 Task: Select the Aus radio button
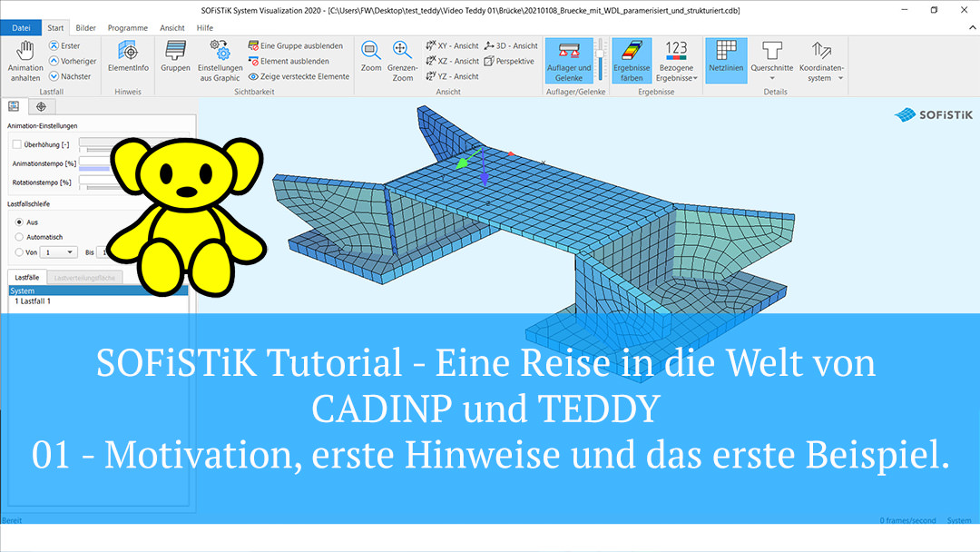(17, 222)
